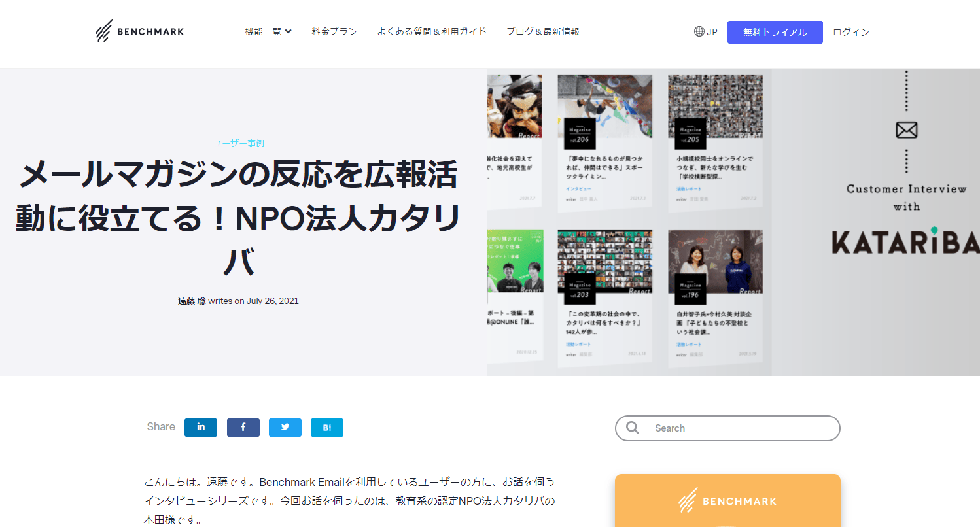Viewport: 980px width, 527px height.
Task: Click the ユーザー事例 category link
Action: (239, 143)
